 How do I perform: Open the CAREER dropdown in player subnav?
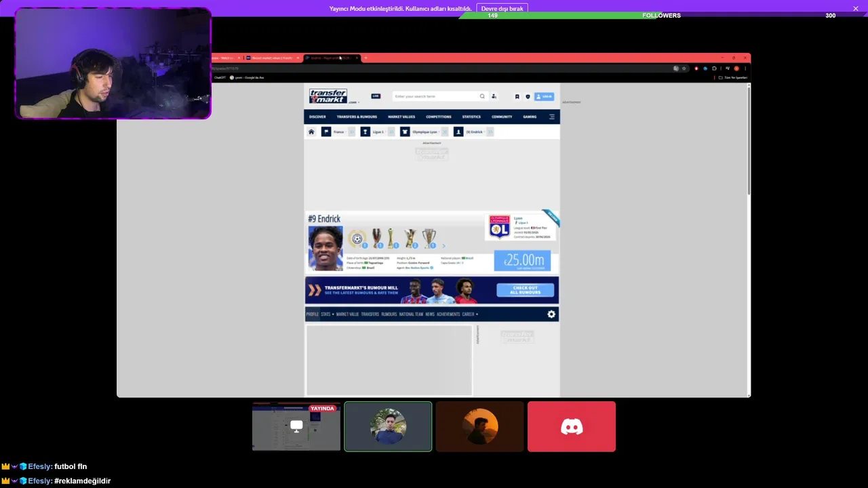tap(470, 314)
